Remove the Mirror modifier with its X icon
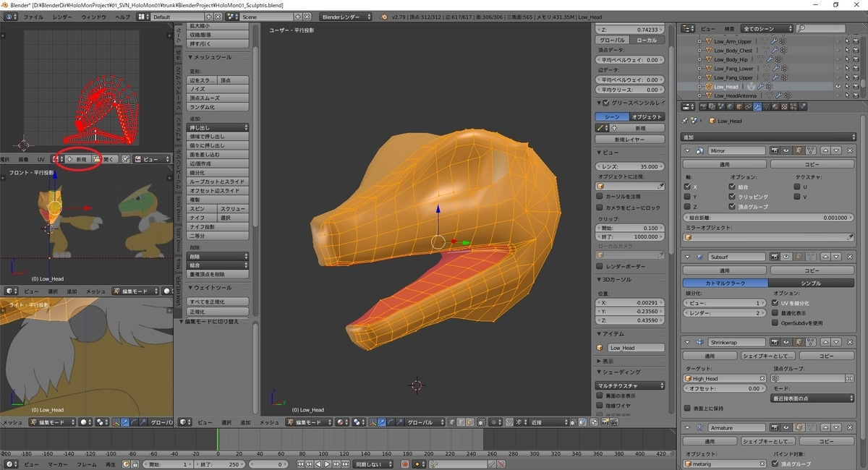Image resolution: width=868 pixels, height=470 pixels. [851, 150]
